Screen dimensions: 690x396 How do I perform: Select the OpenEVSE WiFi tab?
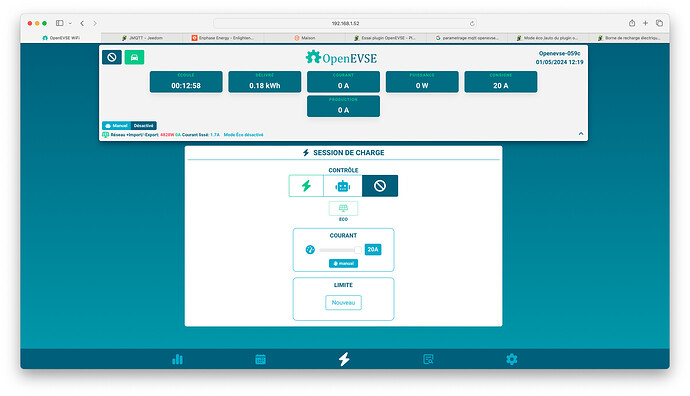[61, 38]
